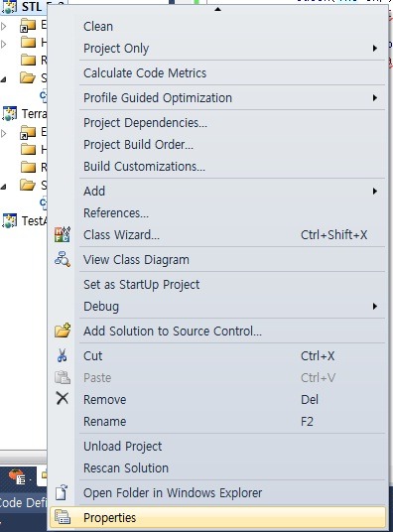Image resolution: width=393 pixels, height=532 pixels.
Task: Click the Cut scissors icon
Action: (63, 355)
